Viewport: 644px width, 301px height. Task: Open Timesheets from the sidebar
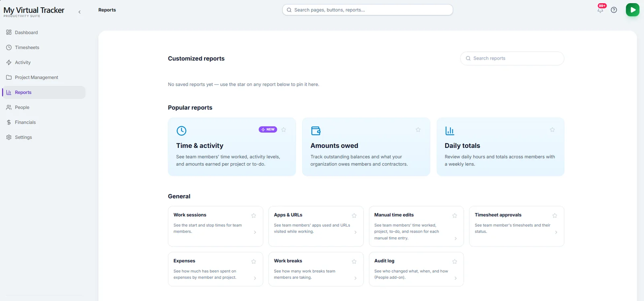coord(43,48)
